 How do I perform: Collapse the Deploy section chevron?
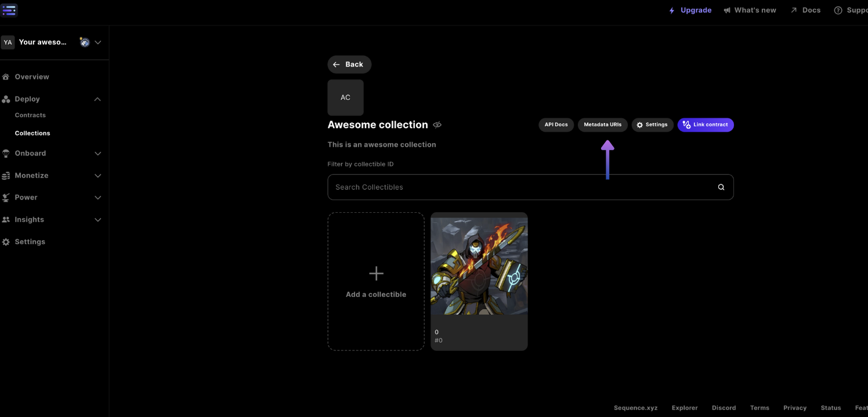[97, 99]
